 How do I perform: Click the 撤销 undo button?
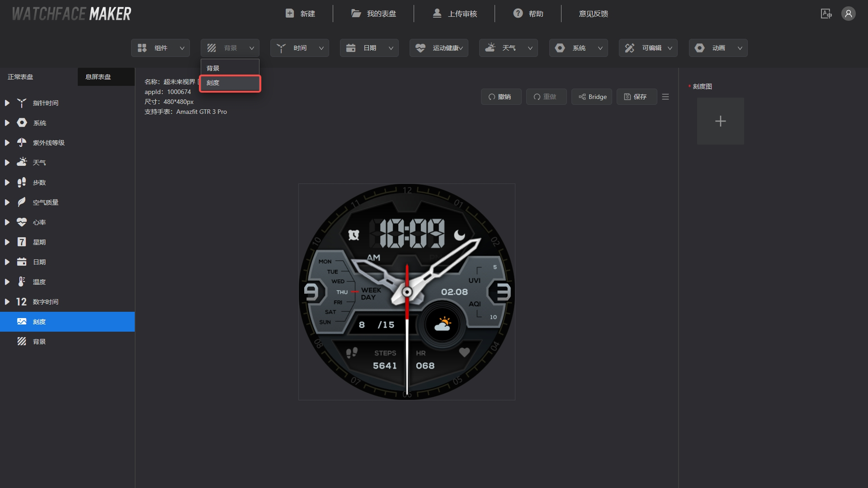pyautogui.click(x=501, y=96)
